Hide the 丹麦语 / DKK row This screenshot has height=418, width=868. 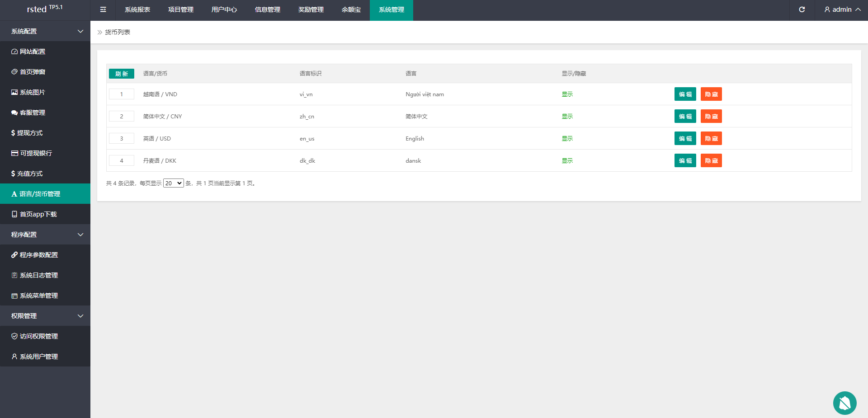(x=711, y=161)
